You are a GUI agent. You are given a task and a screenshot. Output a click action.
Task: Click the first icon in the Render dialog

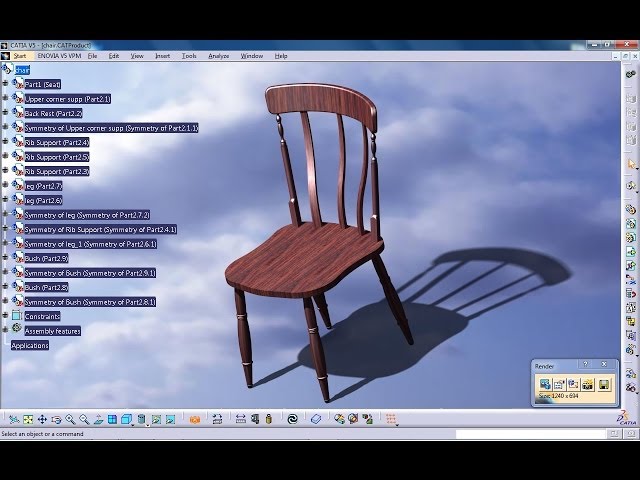coord(545,384)
